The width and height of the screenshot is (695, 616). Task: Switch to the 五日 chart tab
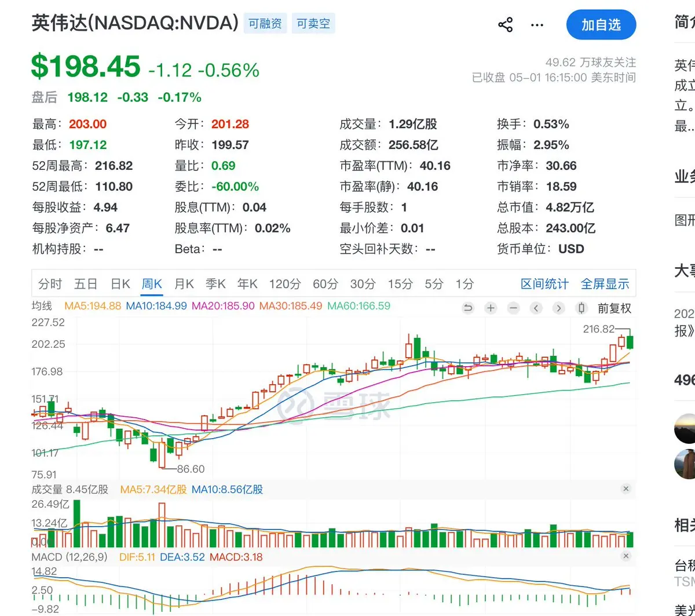86,284
